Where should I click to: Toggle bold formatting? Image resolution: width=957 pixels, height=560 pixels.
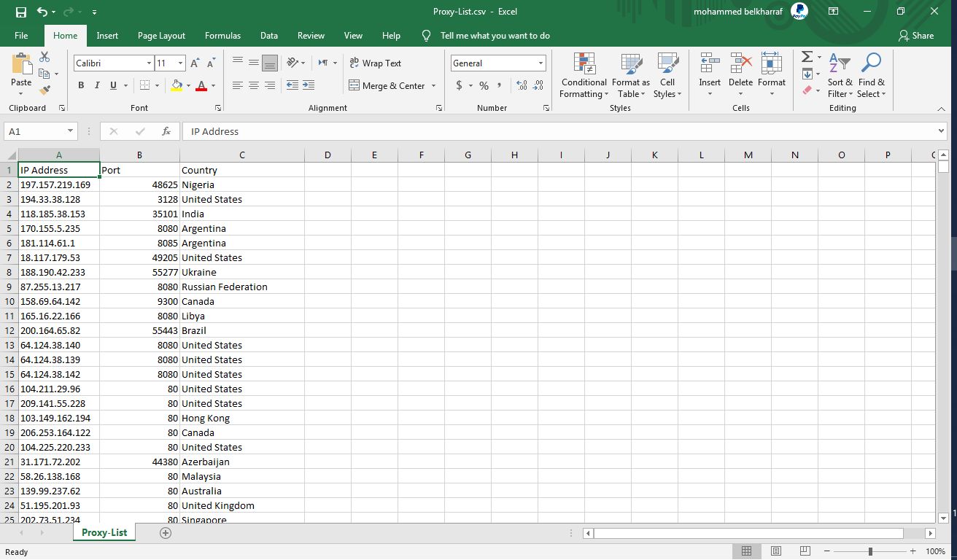81,85
